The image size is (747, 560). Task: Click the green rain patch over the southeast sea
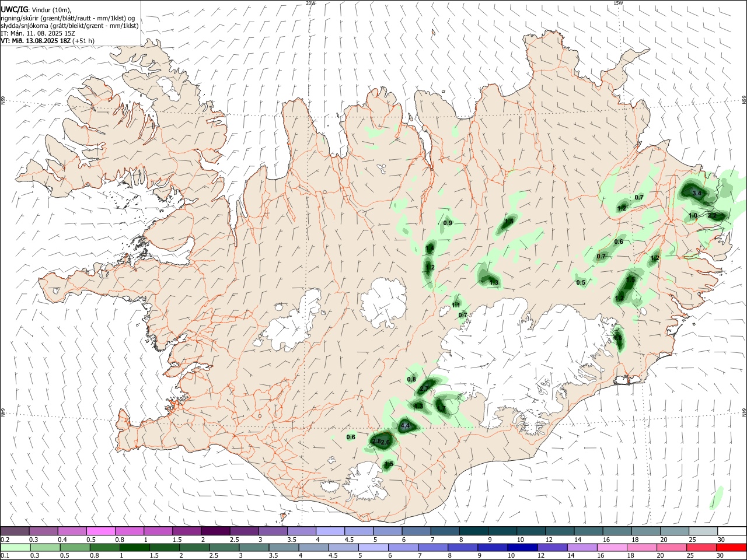click(x=717, y=496)
